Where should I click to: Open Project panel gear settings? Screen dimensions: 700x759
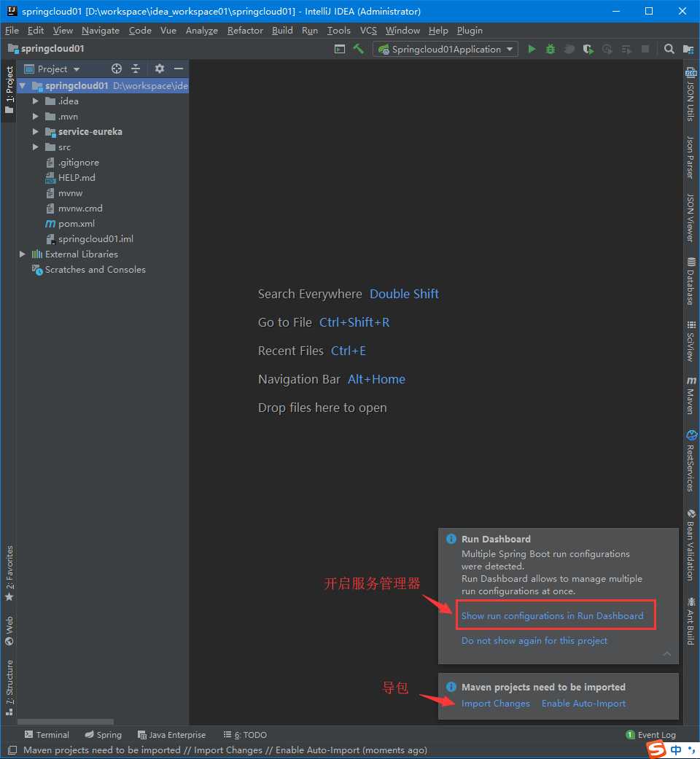[159, 69]
